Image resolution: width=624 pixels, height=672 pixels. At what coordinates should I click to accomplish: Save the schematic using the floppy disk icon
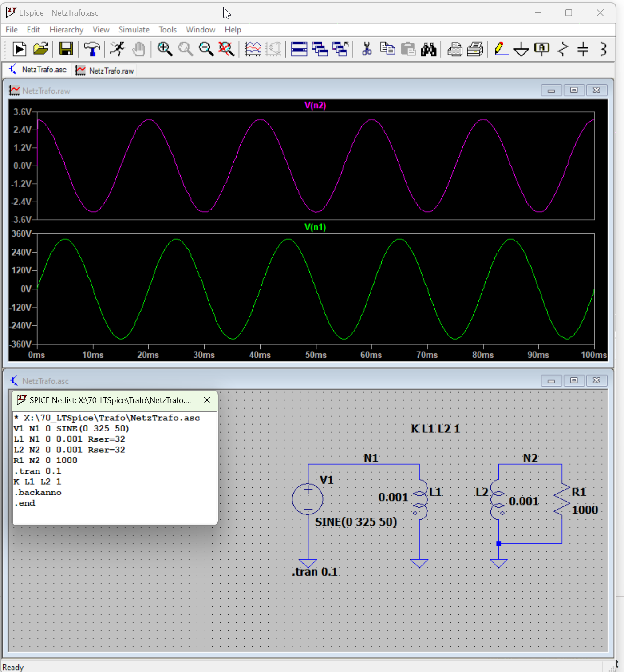66,49
